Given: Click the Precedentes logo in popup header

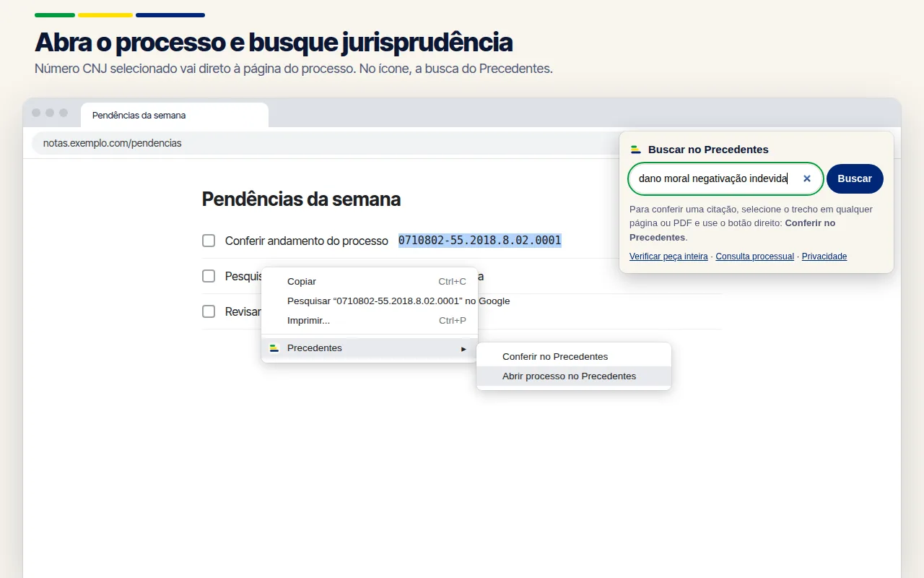Looking at the screenshot, I should point(635,150).
